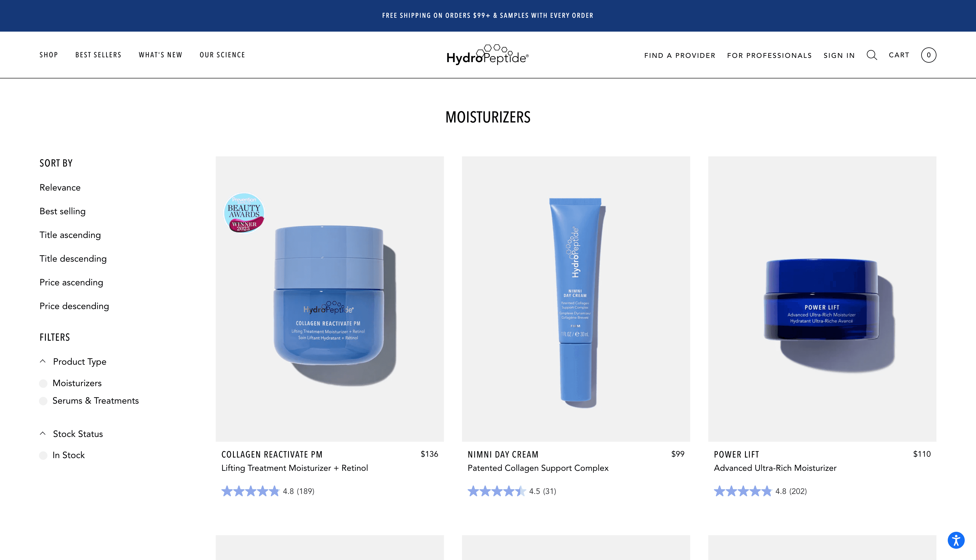Click the Collagen Reactivate PM star rating
The height and width of the screenshot is (560, 976).
[250, 491]
